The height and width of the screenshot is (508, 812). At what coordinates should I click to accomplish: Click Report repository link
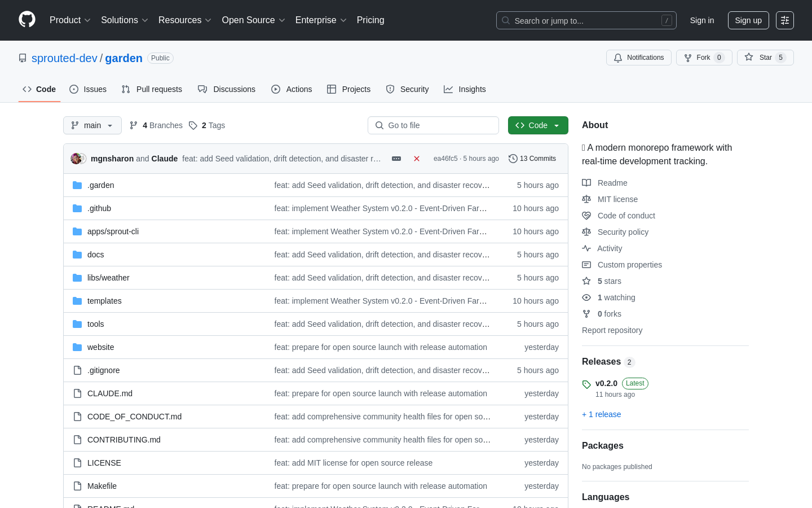tap(612, 330)
